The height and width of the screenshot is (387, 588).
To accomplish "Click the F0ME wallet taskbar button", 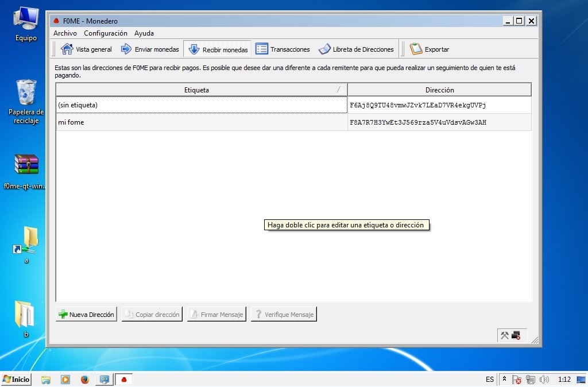I will pos(124,380).
